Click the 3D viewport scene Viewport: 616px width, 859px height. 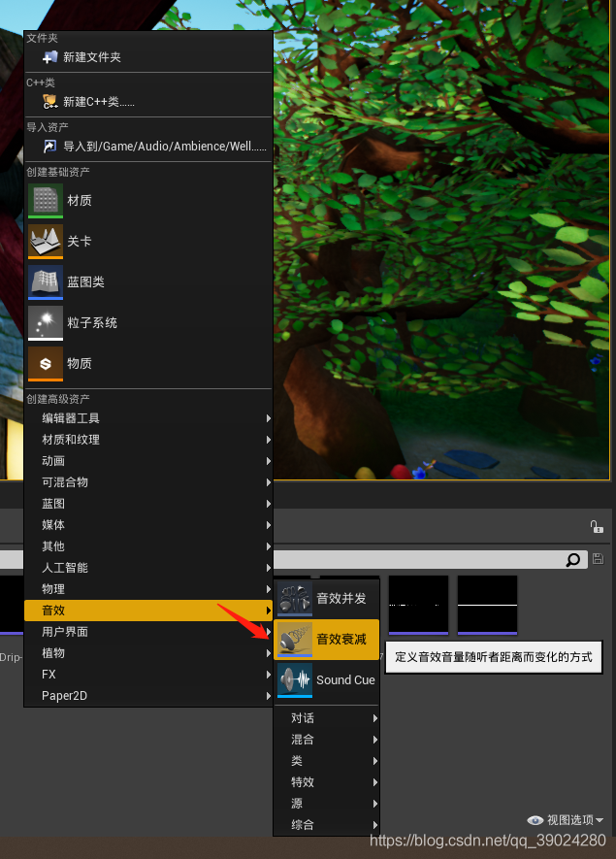(x=441, y=240)
